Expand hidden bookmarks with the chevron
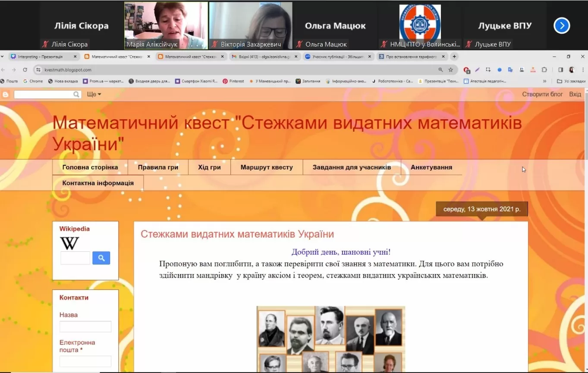 pyautogui.click(x=544, y=81)
